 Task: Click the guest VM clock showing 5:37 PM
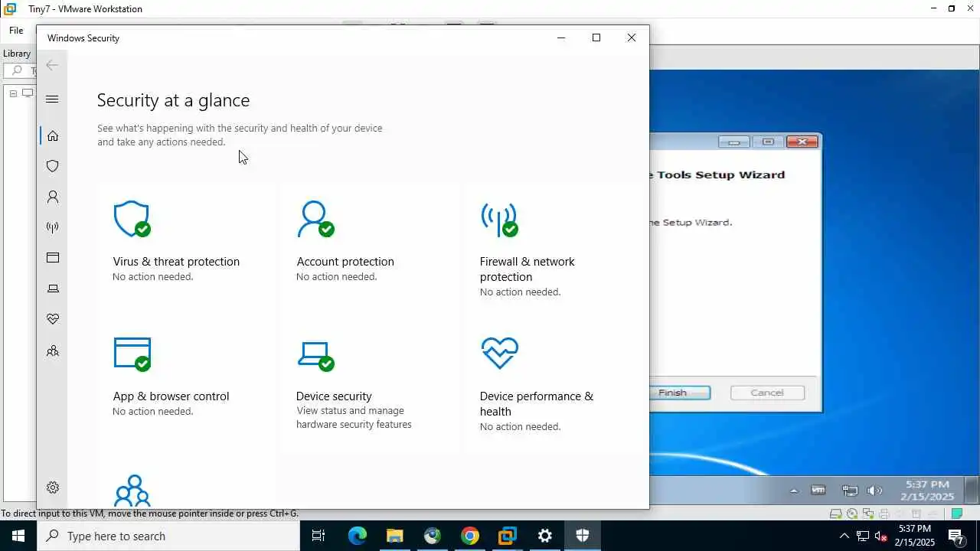point(927,491)
